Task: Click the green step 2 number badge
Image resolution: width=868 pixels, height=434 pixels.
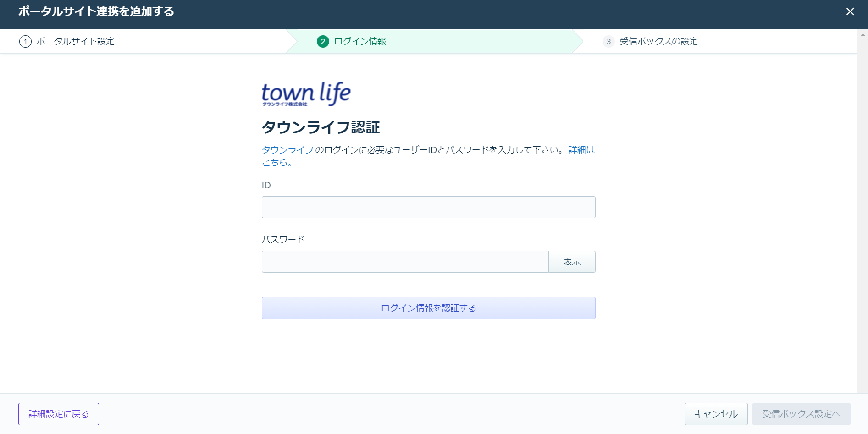Action: click(x=323, y=42)
